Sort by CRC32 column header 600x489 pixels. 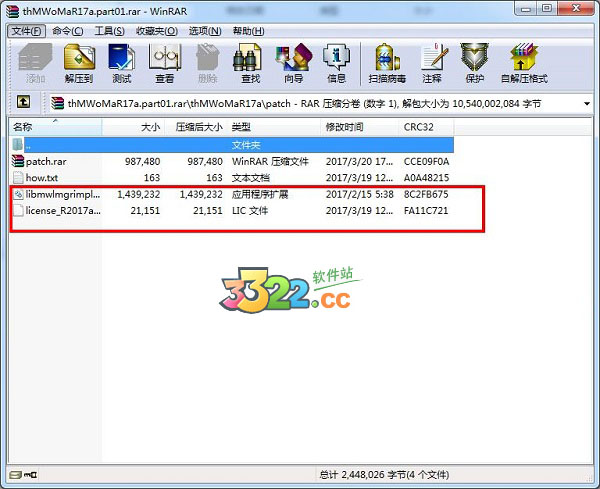point(426,127)
